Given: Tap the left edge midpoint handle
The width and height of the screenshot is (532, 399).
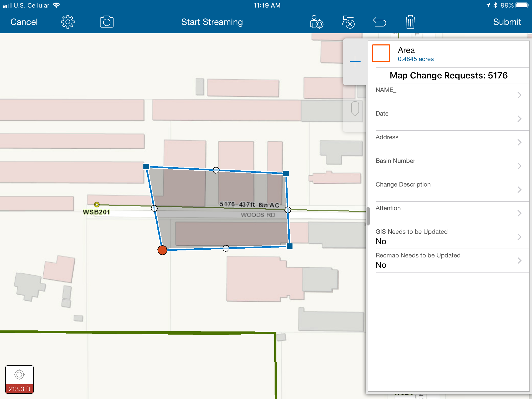Looking at the screenshot, I should tap(154, 208).
